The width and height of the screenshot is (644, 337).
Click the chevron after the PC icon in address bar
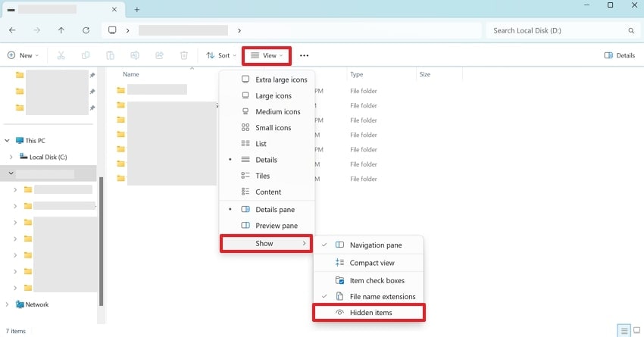tap(128, 30)
